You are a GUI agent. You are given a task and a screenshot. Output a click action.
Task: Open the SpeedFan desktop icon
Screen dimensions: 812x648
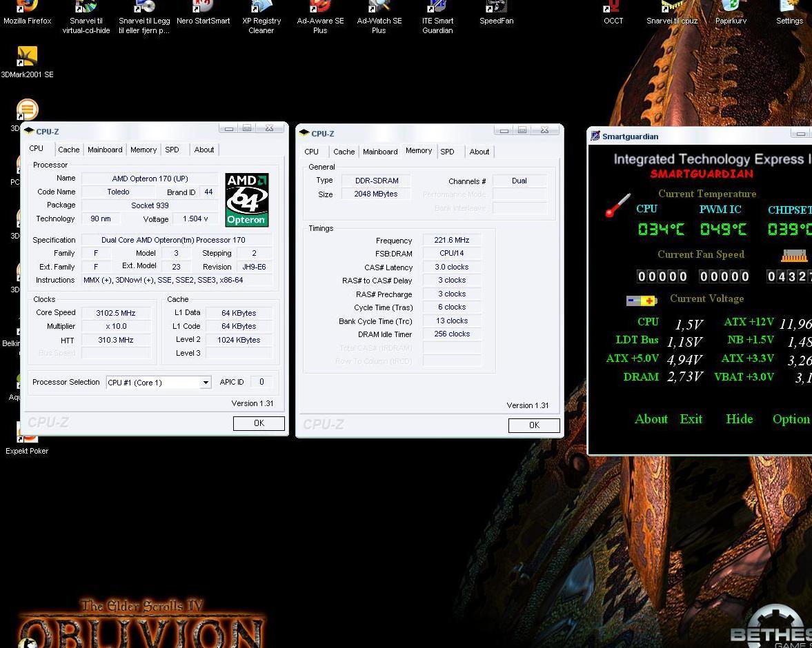pos(496,13)
